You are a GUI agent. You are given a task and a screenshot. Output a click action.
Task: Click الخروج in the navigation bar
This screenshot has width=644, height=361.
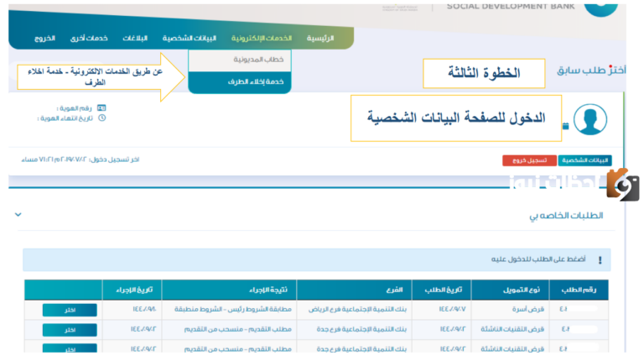pyautogui.click(x=44, y=39)
